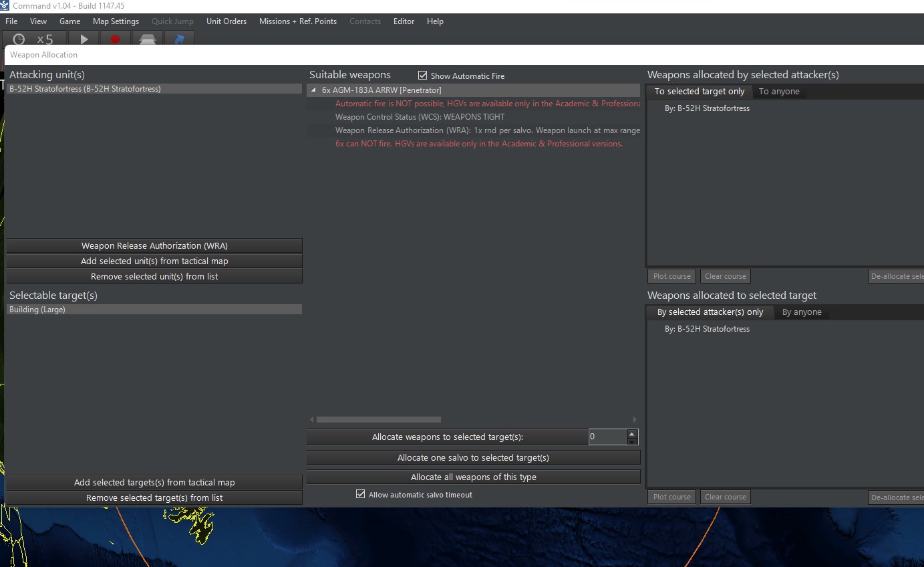This screenshot has height=567, width=924.
Task: Open time compression via the clock icon
Action: coord(18,39)
